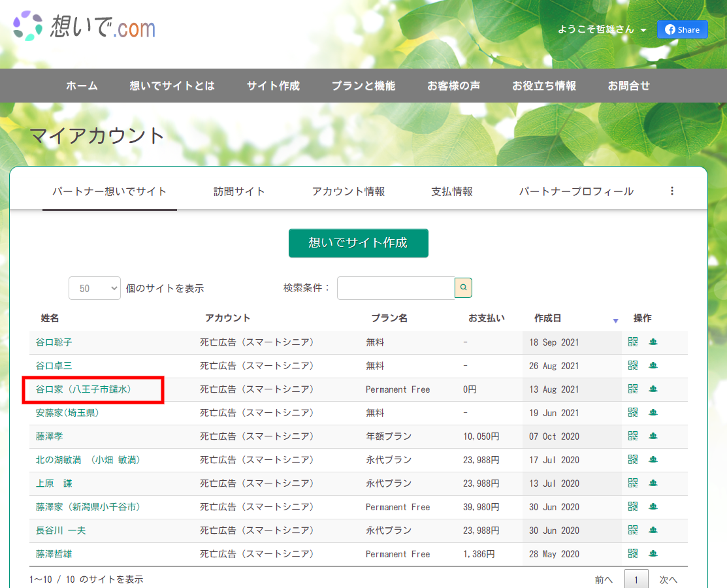Open the ようこそ哲雄さん user dropdown
The height and width of the screenshot is (588, 727).
[602, 29]
